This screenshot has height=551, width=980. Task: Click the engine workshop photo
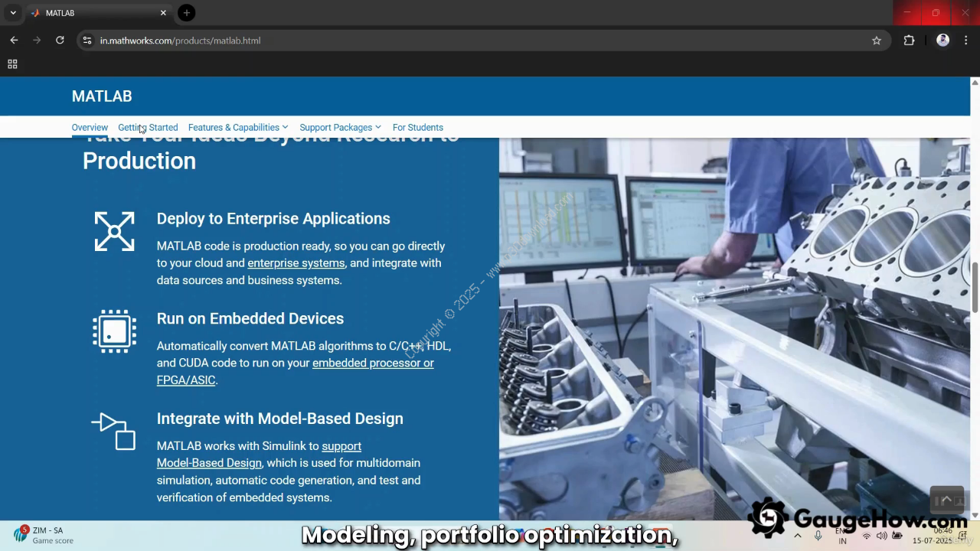click(734, 329)
